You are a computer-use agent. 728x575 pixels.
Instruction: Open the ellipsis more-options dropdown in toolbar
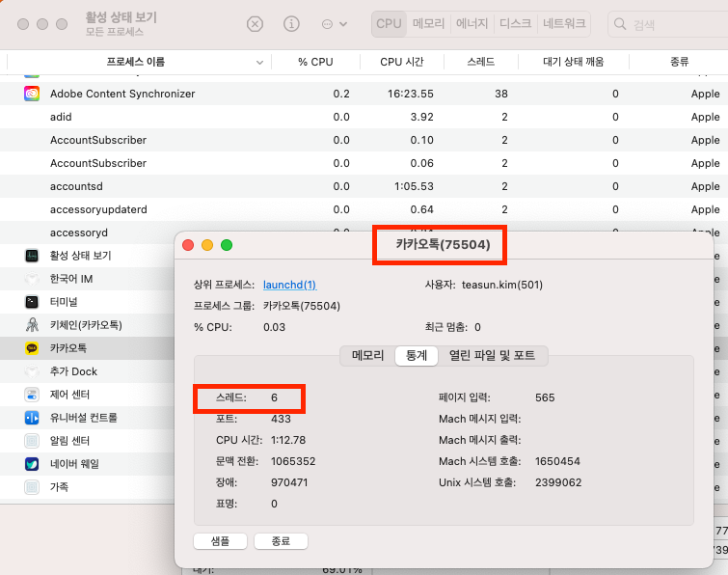tap(335, 24)
